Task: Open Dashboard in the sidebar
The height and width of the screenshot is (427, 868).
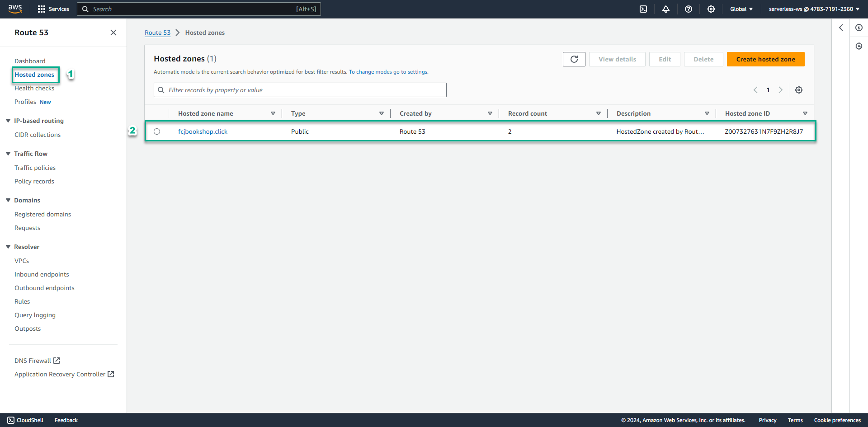Action: [x=30, y=61]
